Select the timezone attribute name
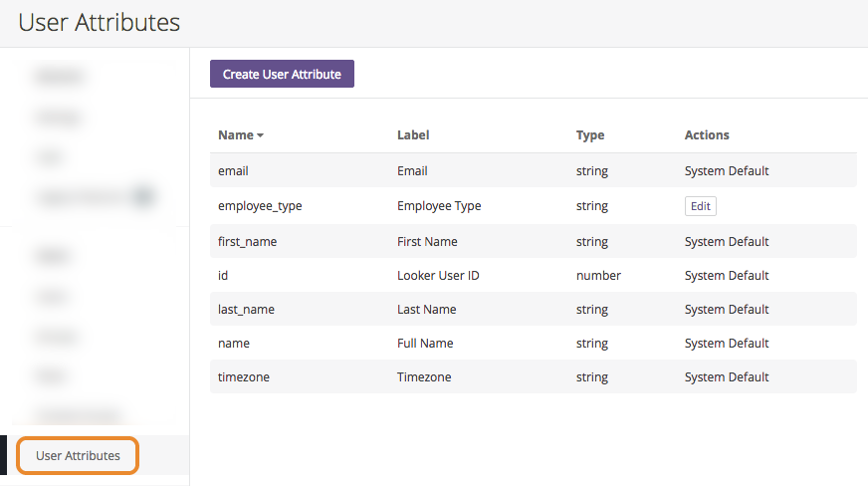Image resolution: width=868 pixels, height=486 pixels. (244, 377)
